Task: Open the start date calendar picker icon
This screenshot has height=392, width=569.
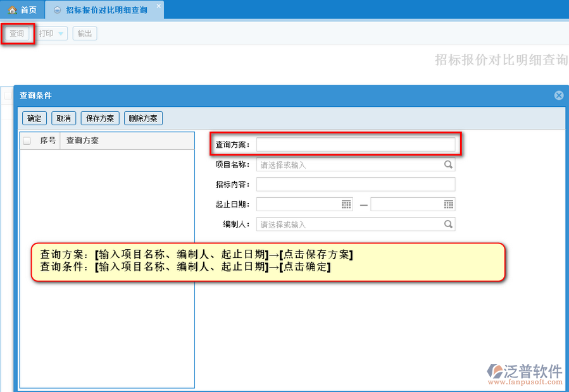Action: click(346, 204)
